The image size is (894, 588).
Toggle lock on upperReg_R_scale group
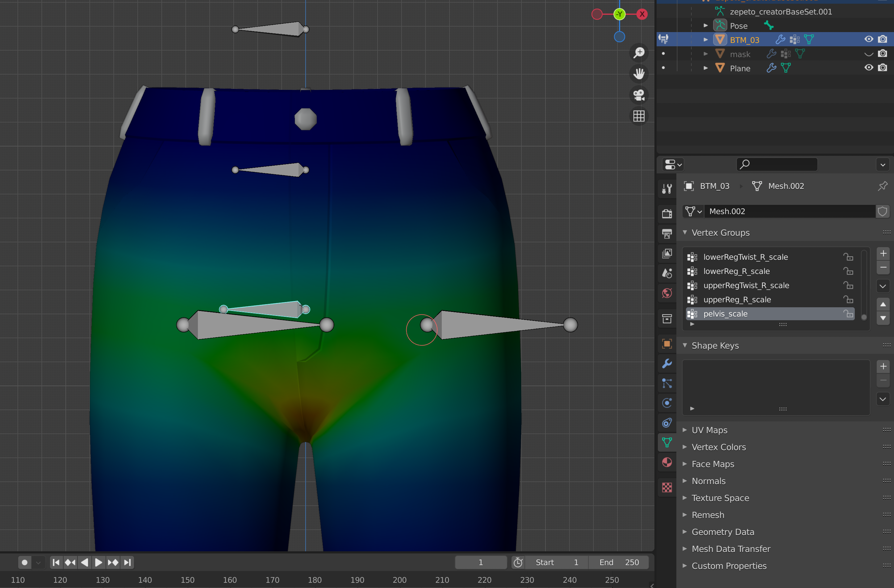tap(848, 300)
